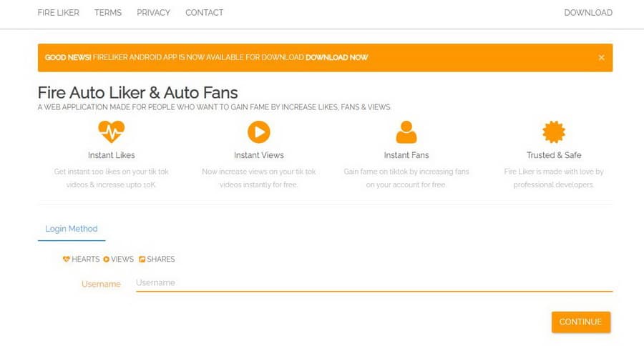Click the Instant Fans heading
644x346 pixels.
point(406,155)
